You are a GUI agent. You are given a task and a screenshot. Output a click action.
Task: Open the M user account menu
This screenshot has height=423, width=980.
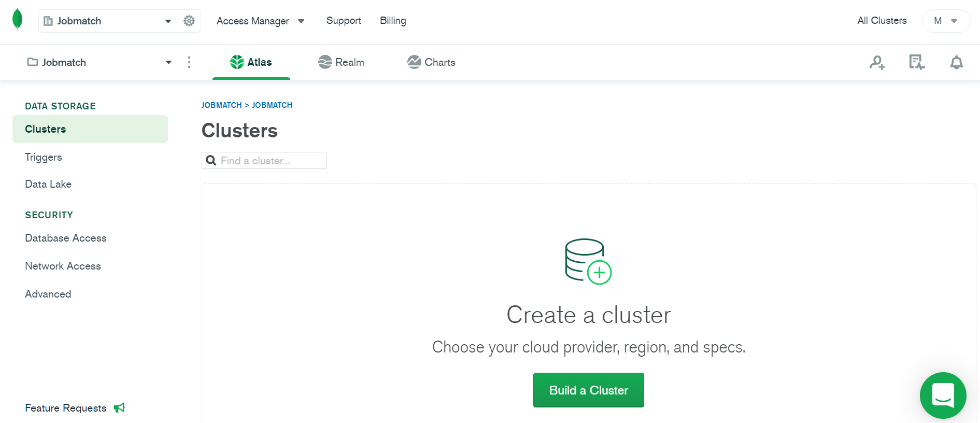pyautogui.click(x=946, y=21)
